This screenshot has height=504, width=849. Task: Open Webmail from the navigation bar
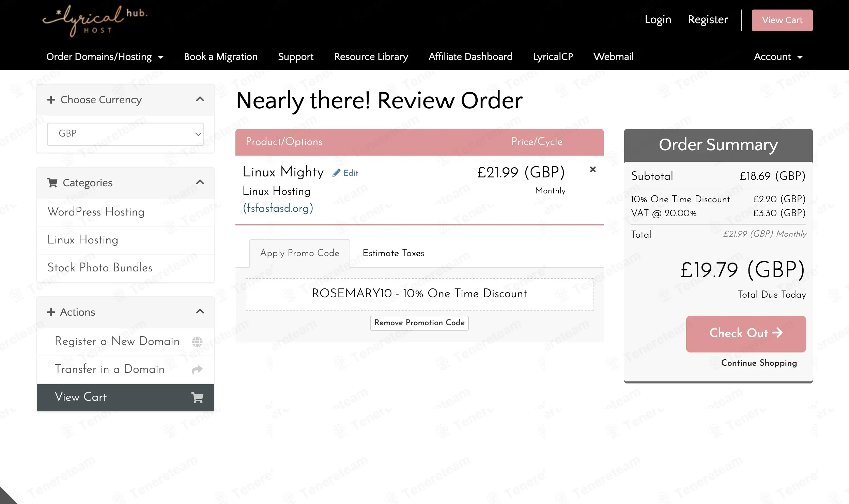(x=614, y=57)
